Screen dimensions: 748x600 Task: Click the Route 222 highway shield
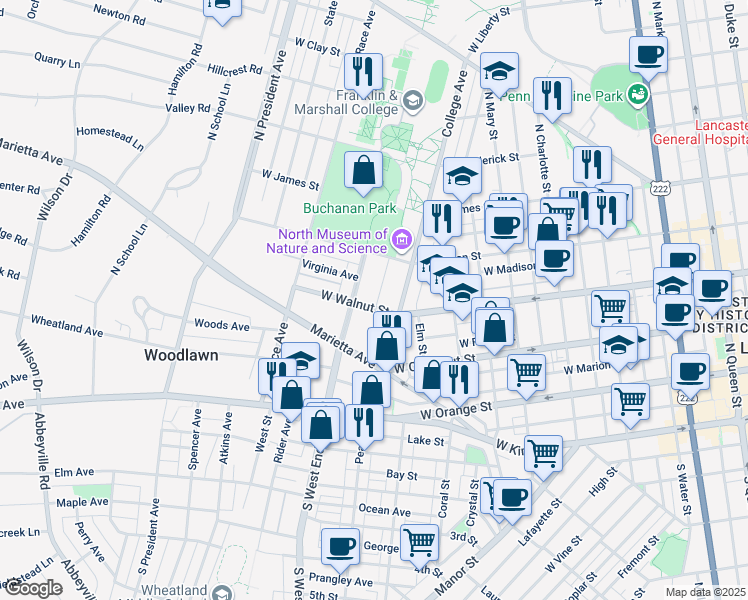pyautogui.click(x=658, y=187)
